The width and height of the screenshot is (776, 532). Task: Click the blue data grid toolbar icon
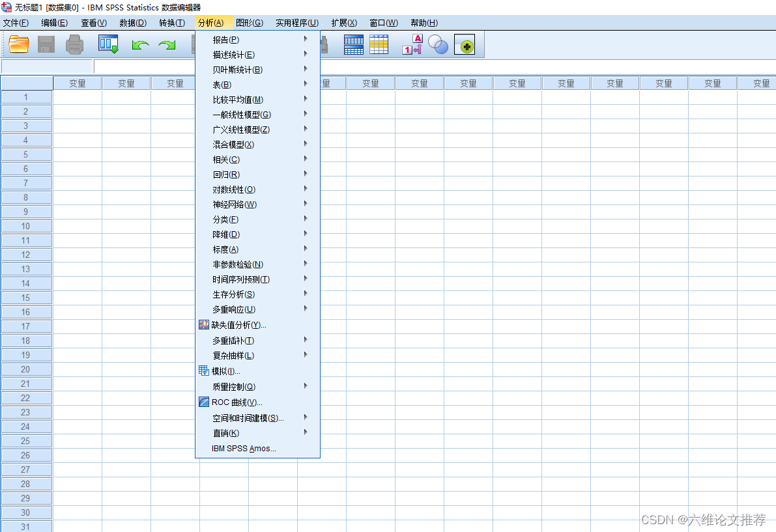pos(353,44)
